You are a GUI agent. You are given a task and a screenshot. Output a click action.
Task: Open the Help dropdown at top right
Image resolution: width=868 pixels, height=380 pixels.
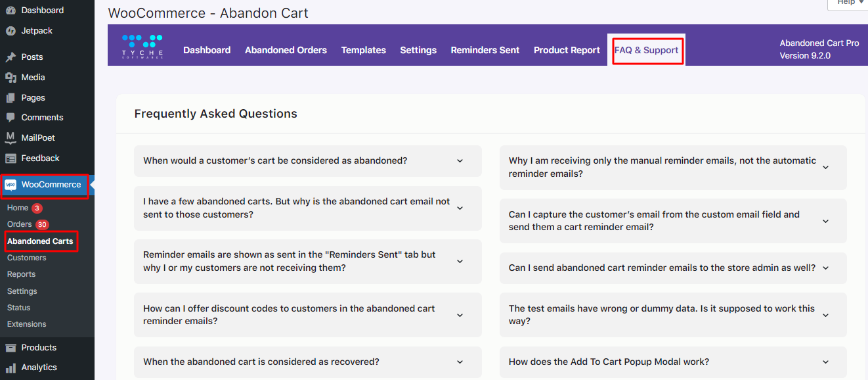850,3
